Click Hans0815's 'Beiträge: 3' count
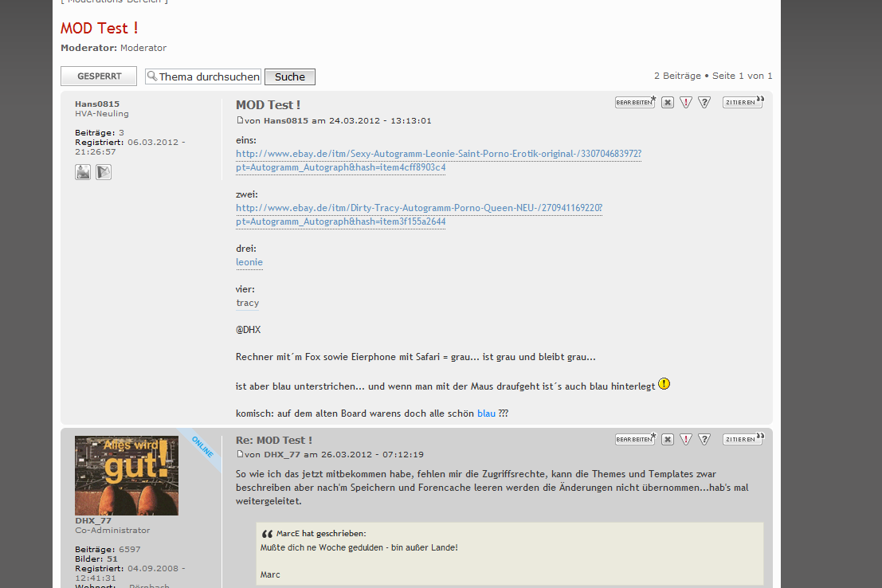The image size is (882, 588). coord(100,132)
